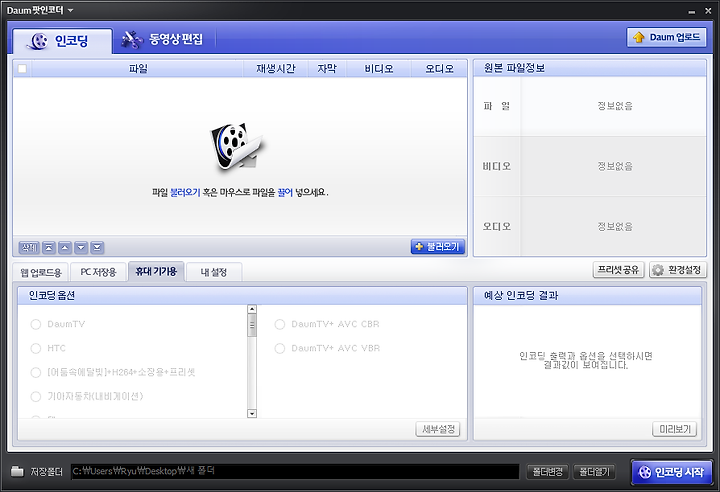Select the 기아자동차(내비게이션) radio option

pyautogui.click(x=36, y=396)
